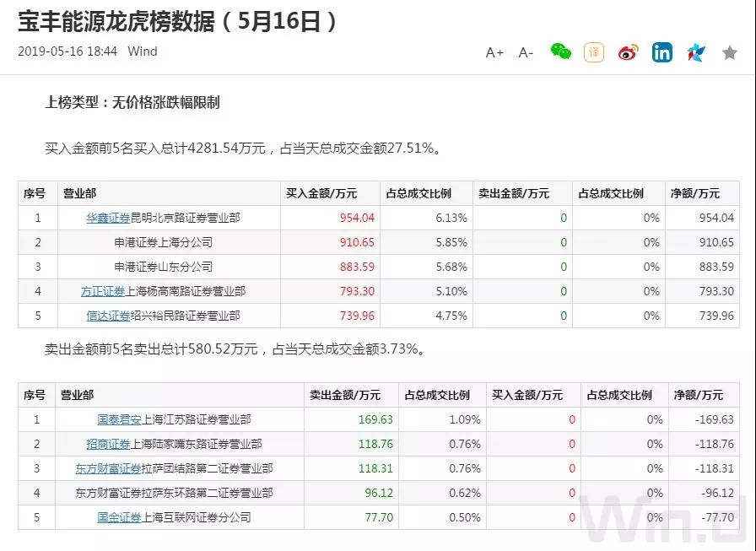
Task: Click the translate icon
Action: 594,52
